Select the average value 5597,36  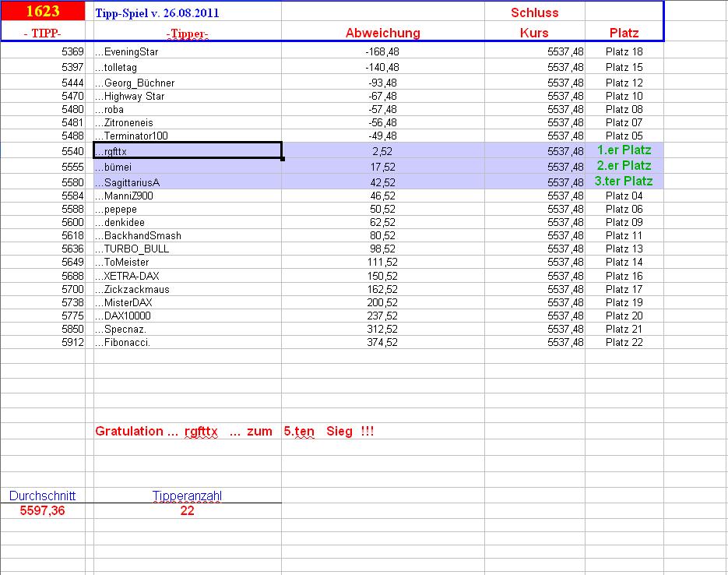[x=43, y=510]
